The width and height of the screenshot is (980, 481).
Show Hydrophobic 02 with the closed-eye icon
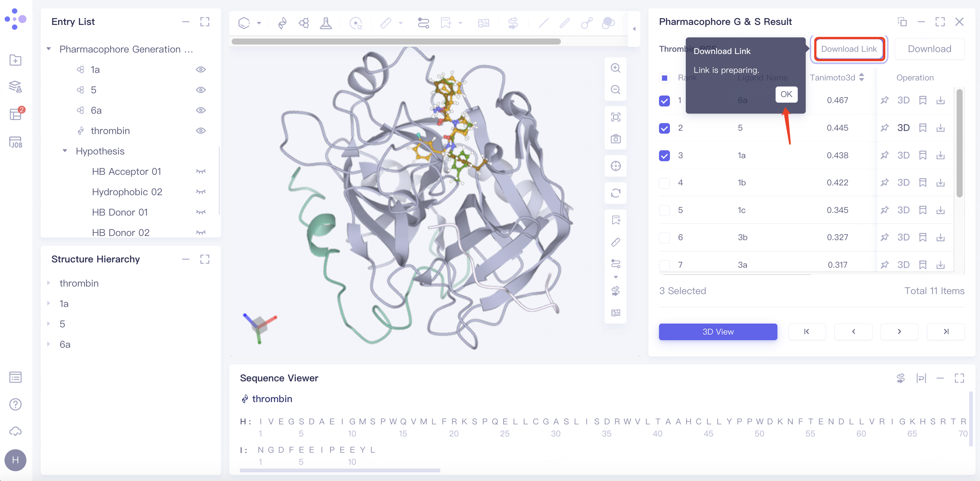201,191
